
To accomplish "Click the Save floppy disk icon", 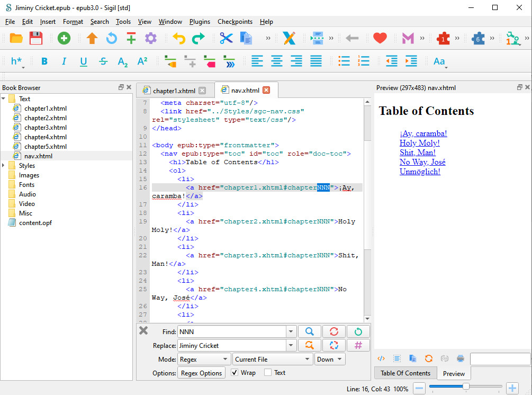I will pos(35,38).
